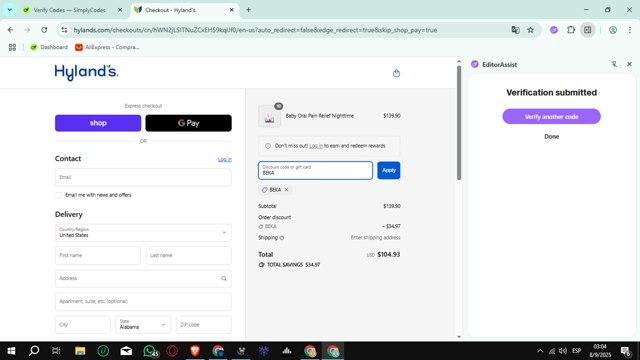
Task: Select the Checkout - Hyland's tab
Action: tap(184, 10)
